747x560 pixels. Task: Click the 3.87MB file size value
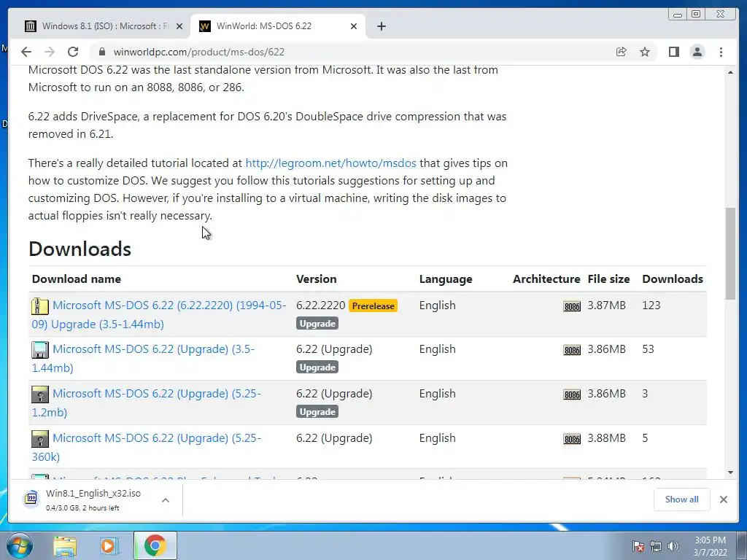(x=606, y=306)
